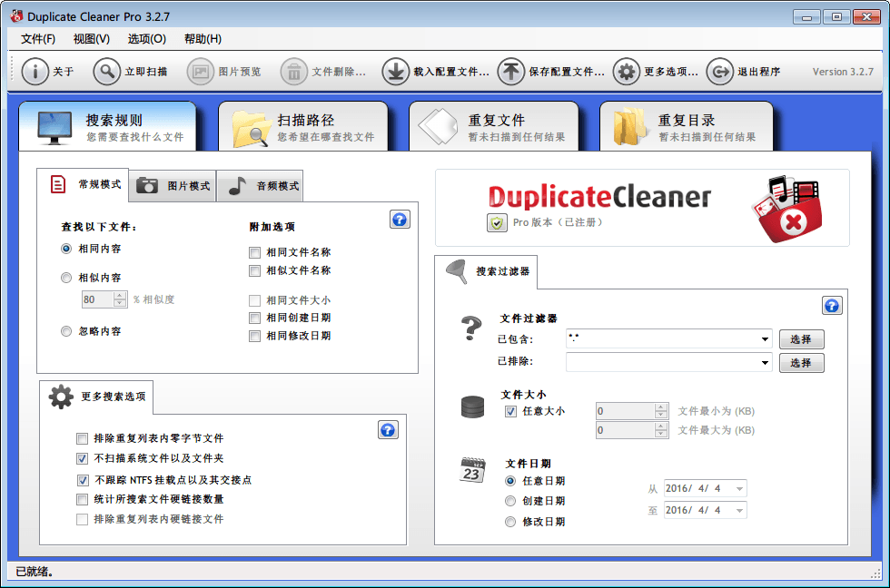Image resolution: width=890 pixels, height=588 pixels.
Task: Click the 关于 (About) info icon
Action: click(x=35, y=72)
